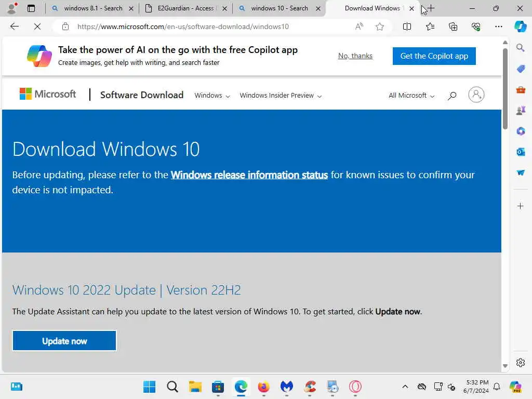Viewport: 532px width, 399px height.
Task: Click the Software Download heading link
Action: 142,95
